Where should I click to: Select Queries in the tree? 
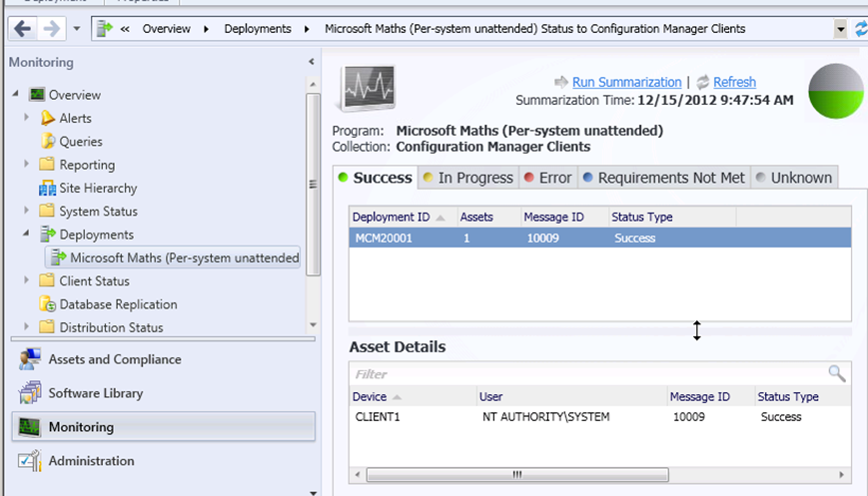[81, 142]
